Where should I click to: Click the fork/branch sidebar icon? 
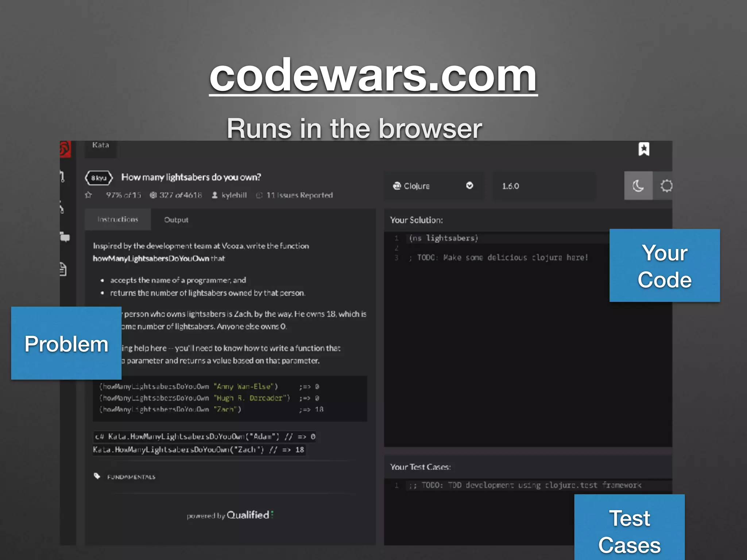pyautogui.click(x=62, y=208)
